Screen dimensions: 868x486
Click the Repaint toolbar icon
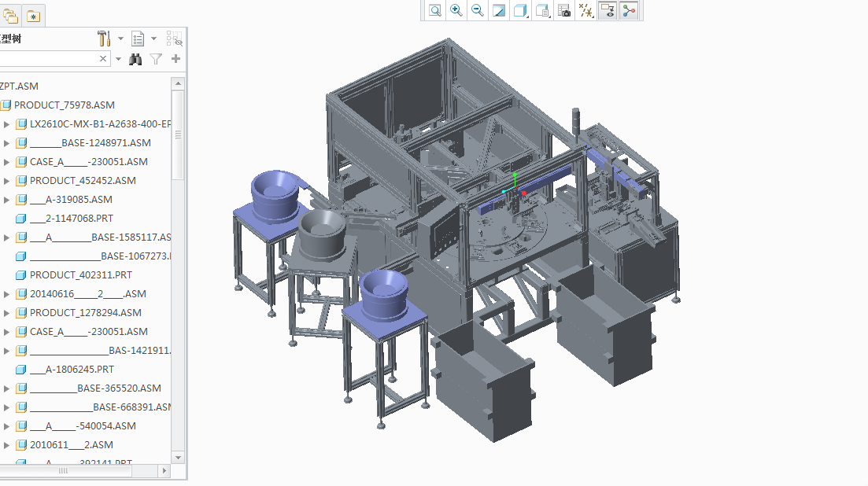(499, 11)
